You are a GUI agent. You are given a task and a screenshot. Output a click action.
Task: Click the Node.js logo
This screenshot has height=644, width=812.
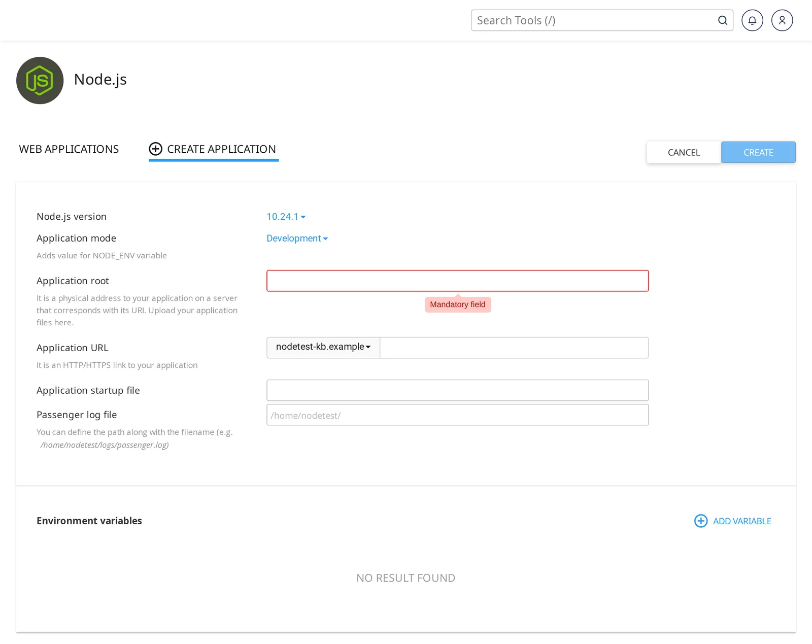tap(40, 80)
